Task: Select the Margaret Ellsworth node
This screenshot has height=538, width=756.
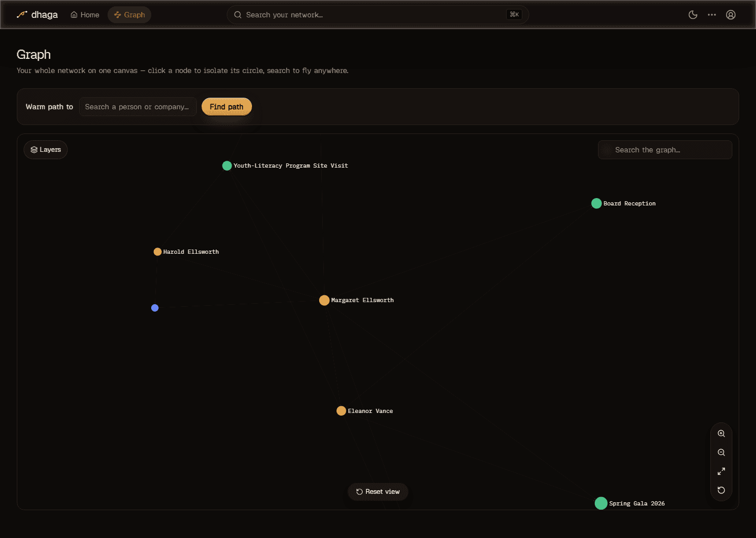Action: click(x=324, y=301)
